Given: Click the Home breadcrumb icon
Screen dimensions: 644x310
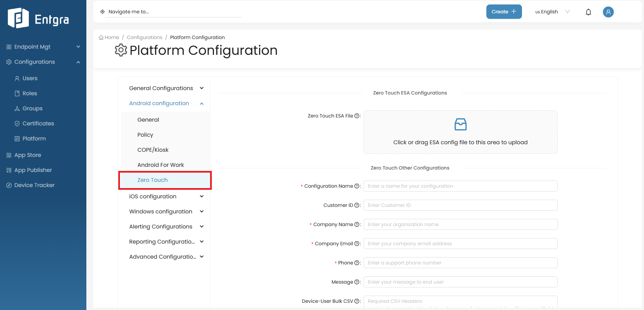Looking at the screenshot, I should point(101,37).
